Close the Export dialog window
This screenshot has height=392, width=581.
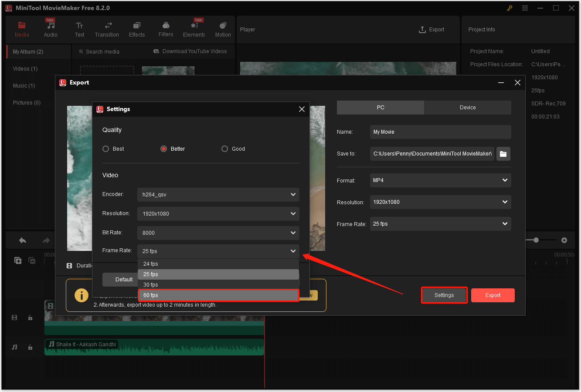pyautogui.click(x=517, y=83)
